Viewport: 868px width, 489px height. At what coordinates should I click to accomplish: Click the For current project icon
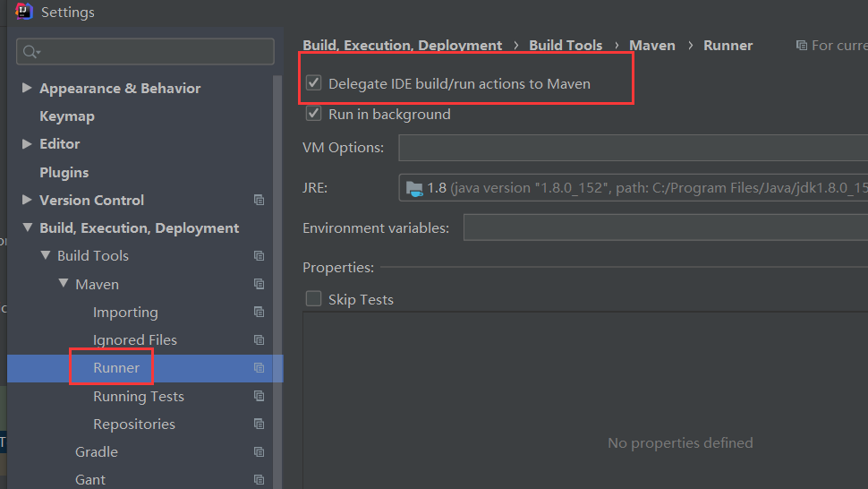click(x=801, y=46)
